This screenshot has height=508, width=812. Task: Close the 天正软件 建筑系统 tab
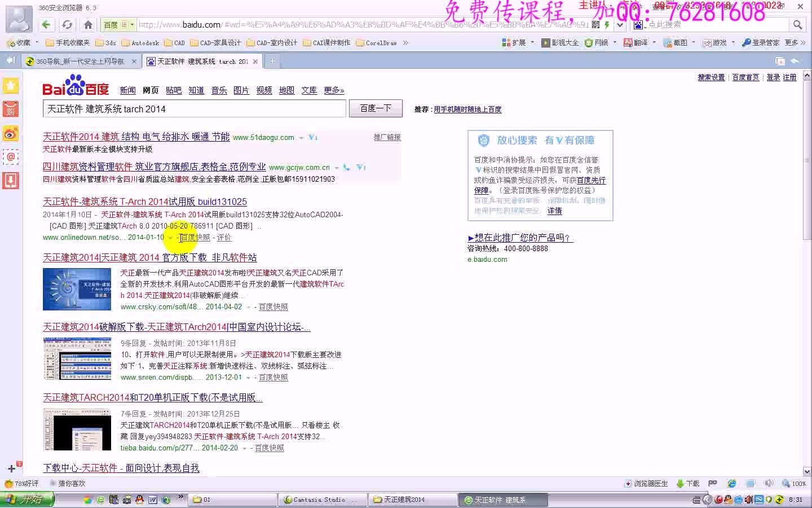point(255,61)
